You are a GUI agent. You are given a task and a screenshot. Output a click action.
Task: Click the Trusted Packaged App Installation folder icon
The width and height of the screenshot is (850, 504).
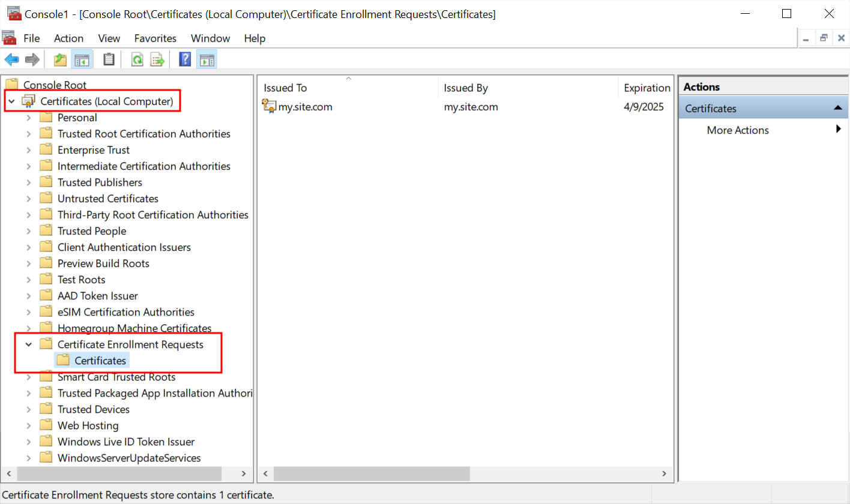pyautogui.click(x=46, y=393)
